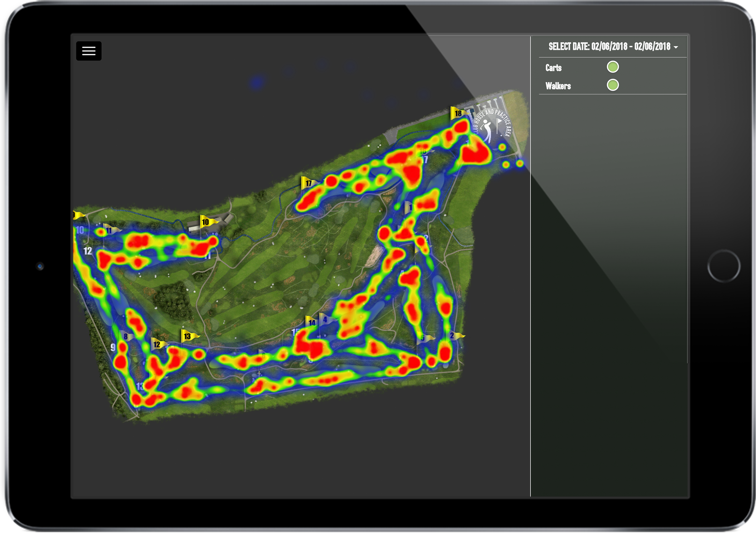
Task: Select the hole 8 flag marker
Action: [x=126, y=336]
